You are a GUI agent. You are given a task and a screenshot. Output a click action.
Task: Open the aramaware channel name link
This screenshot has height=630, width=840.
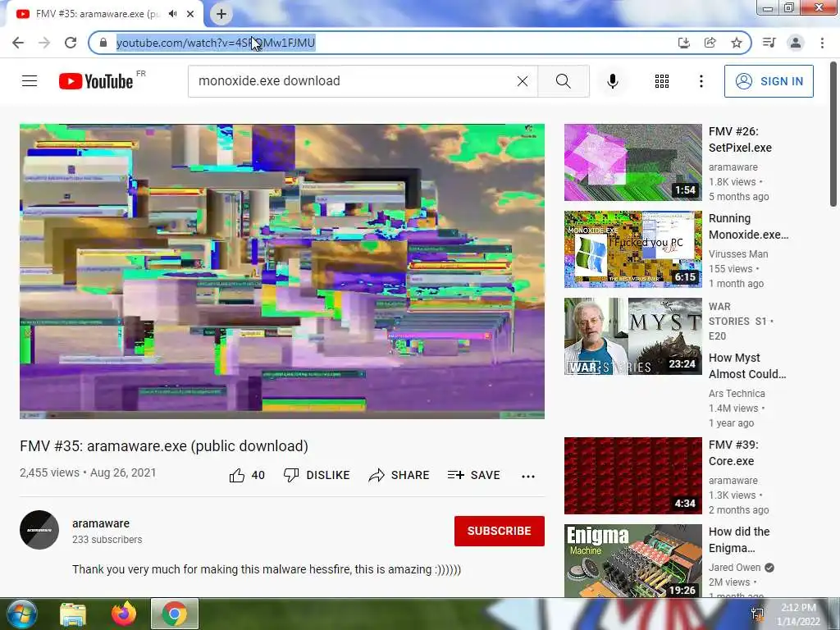(101, 523)
